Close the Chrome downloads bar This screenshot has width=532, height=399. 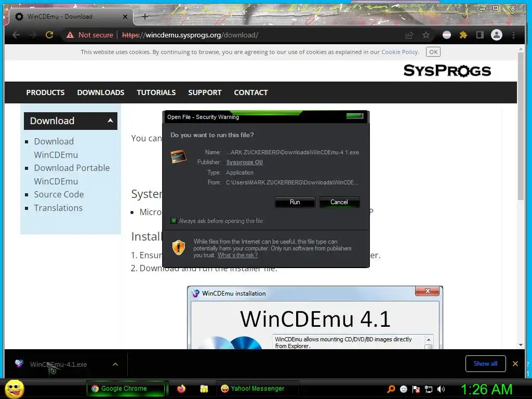(x=515, y=364)
